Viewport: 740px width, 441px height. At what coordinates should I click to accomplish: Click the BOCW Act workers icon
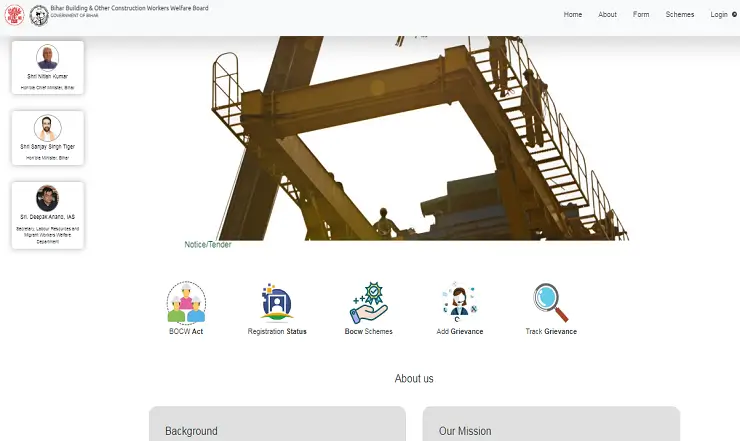point(186,302)
